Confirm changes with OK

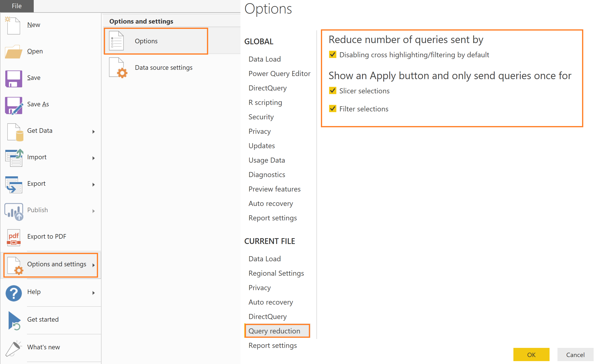tap(531, 355)
